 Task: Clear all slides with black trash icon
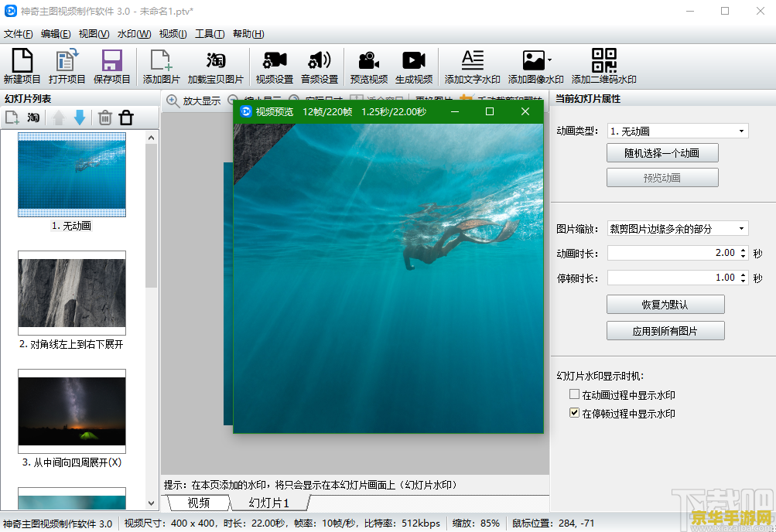[126, 118]
